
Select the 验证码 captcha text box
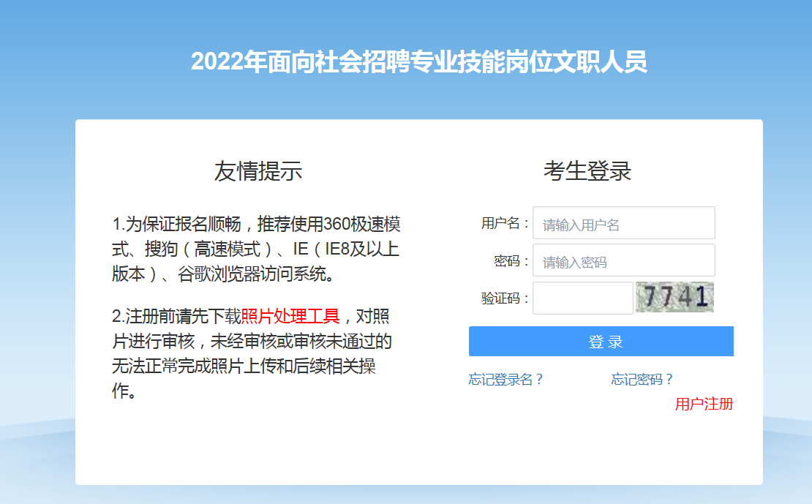pyautogui.click(x=582, y=298)
